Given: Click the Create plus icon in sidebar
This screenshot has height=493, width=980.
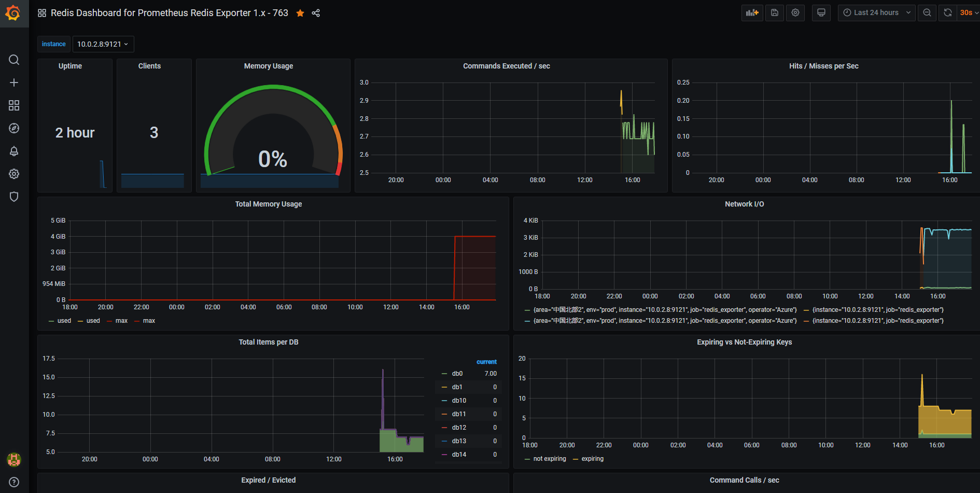Looking at the screenshot, I should point(14,83).
